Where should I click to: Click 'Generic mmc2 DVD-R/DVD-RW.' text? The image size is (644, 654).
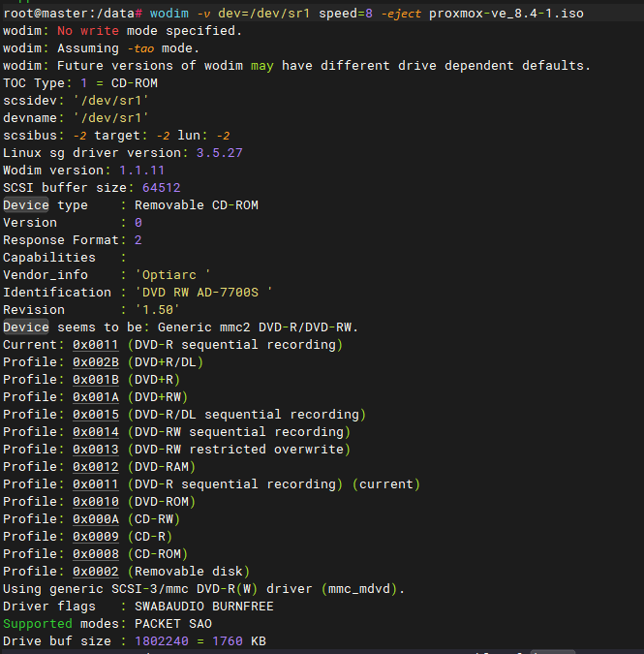point(258,327)
